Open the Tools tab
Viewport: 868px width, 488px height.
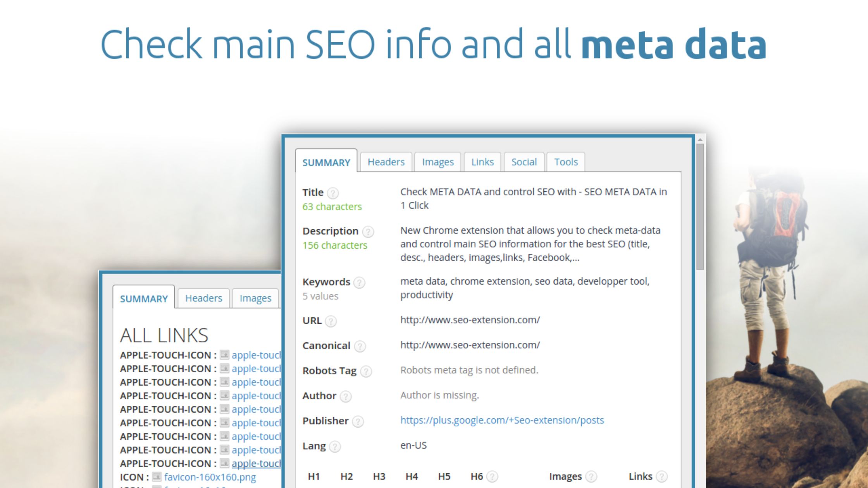pos(566,162)
